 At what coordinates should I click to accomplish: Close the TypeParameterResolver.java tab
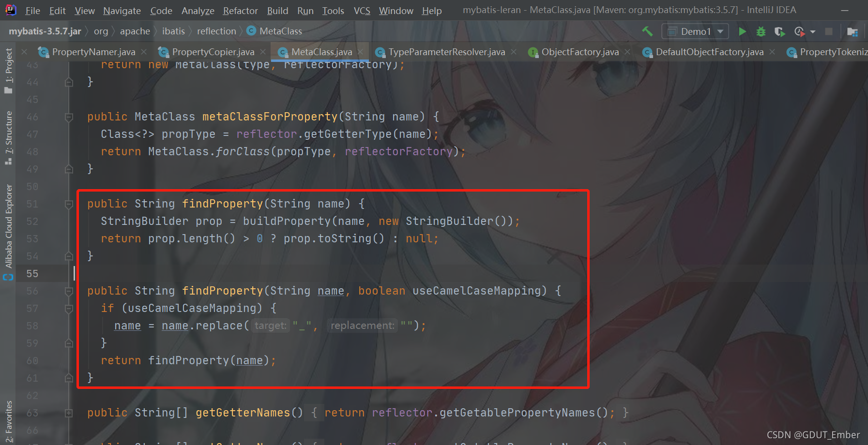click(514, 52)
